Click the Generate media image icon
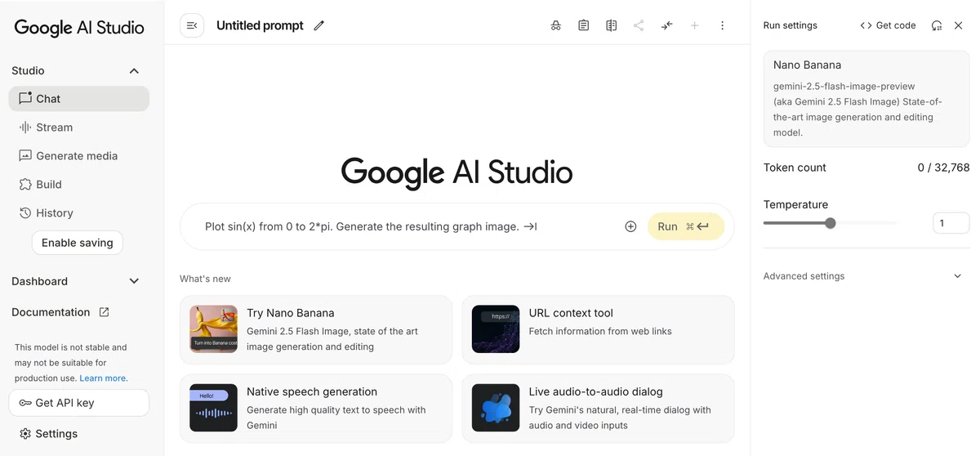 click(x=25, y=155)
